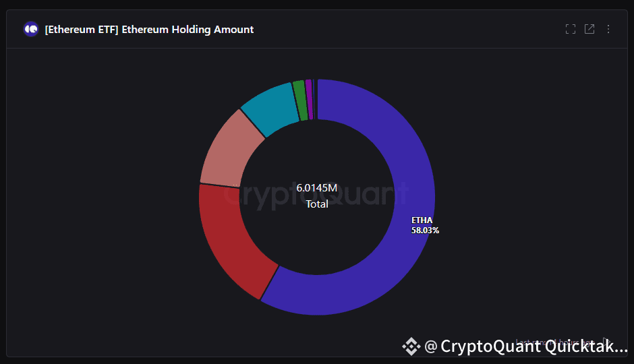The height and width of the screenshot is (364, 634).
Task: Click the thin dark-blue sliver segment at top
Action: [x=314, y=99]
